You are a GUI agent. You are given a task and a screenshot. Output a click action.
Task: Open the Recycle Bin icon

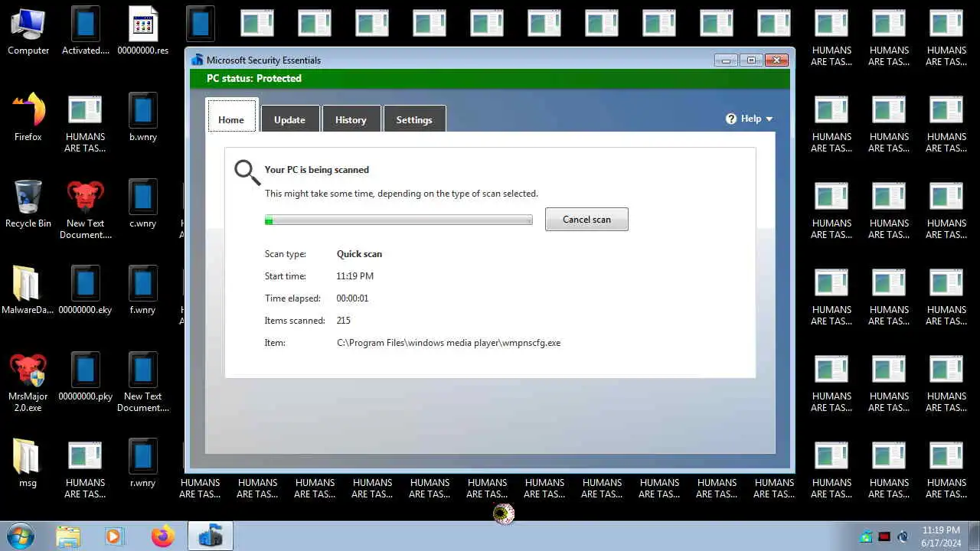coord(28,204)
